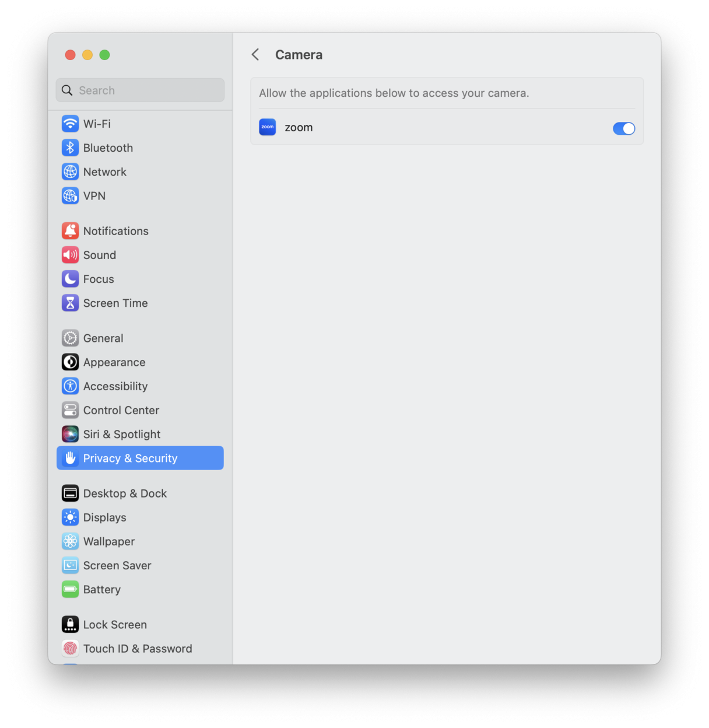The width and height of the screenshot is (709, 728).
Task: Open Sound settings using the speaker icon
Action: [x=70, y=255]
